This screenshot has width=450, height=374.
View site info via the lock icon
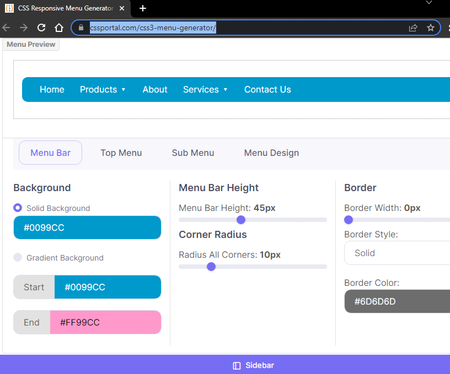pos(81,28)
